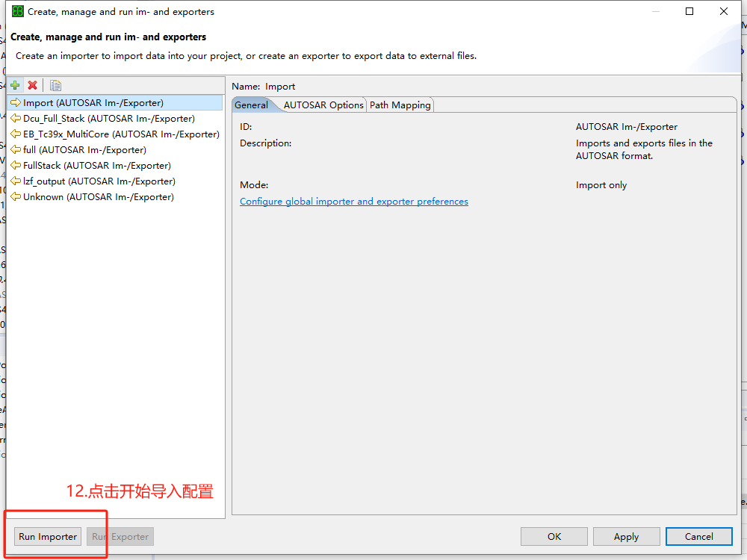Click the Apply button
Viewport: 747px width, 560px height.
(x=626, y=536)
